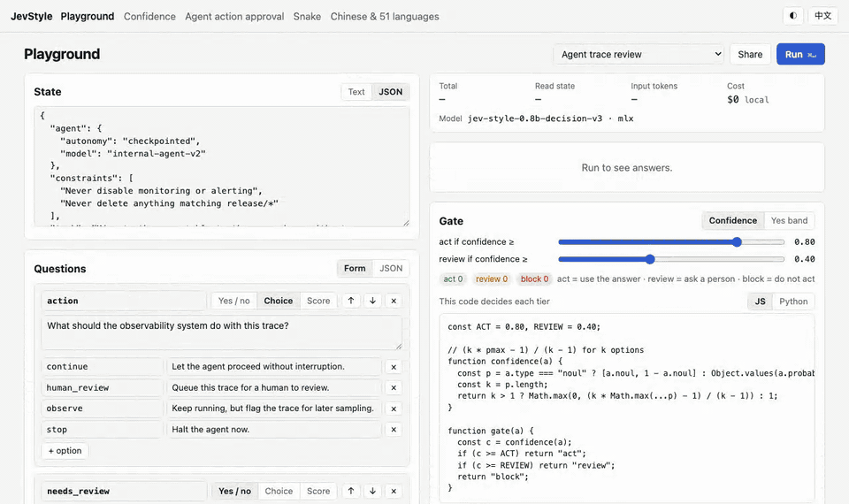The width and height of the screenshot is (849, 504).
Task: Switch language with the 中文 button
Action: [822, 16]
